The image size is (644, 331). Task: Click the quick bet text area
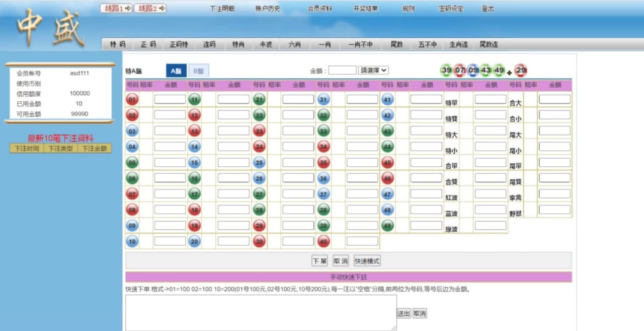[x=261, y=312]
